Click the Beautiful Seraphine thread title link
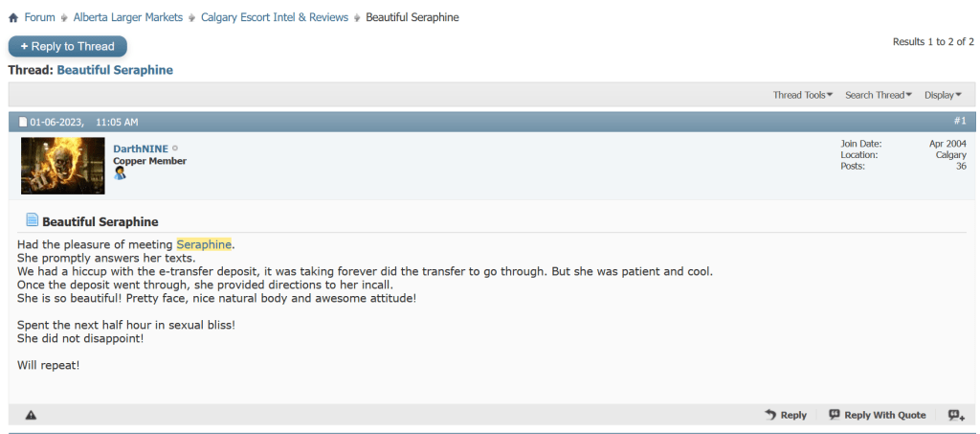Screen dimensions: 980x434 tap(115, 70)
